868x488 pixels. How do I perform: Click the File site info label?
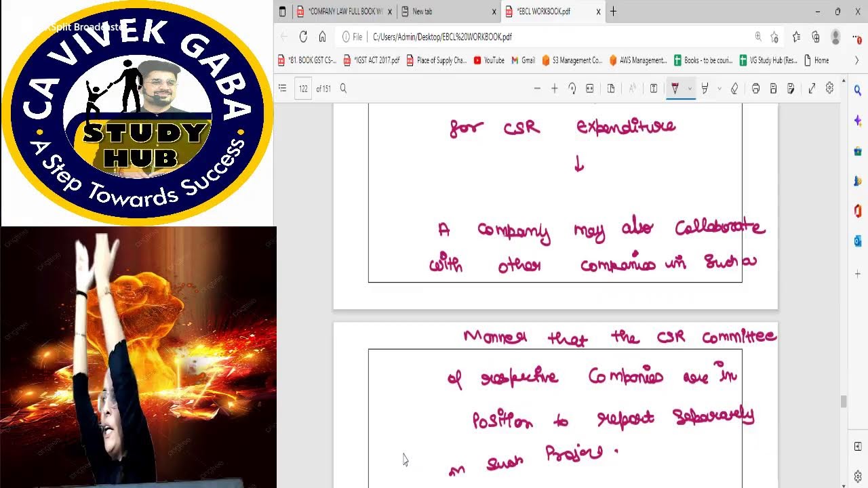point(353,37)
